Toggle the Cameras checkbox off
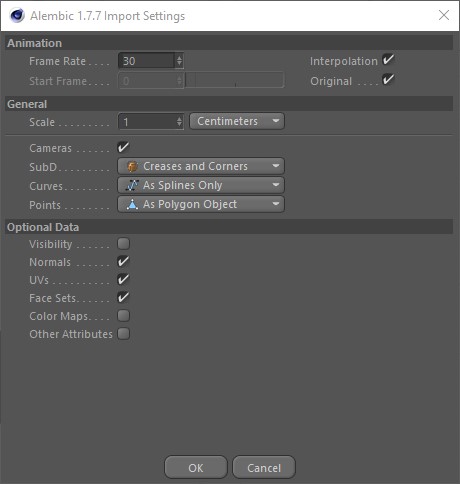Viewport: 460px width, 484px height. 123,147
